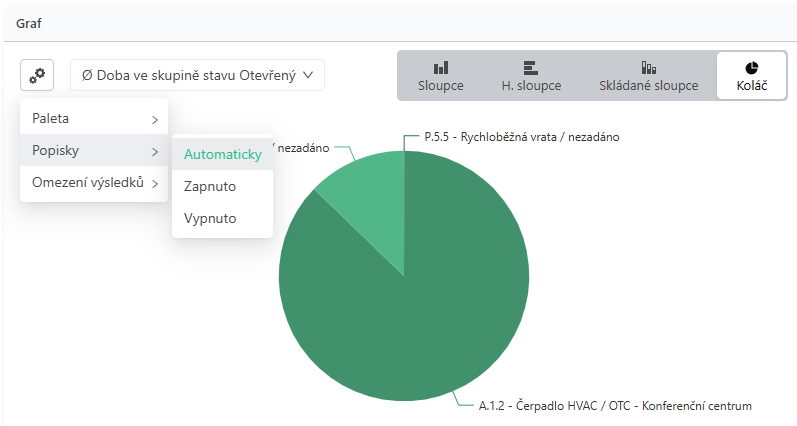Click the chevron in the metric dropdown

[308, 75]
